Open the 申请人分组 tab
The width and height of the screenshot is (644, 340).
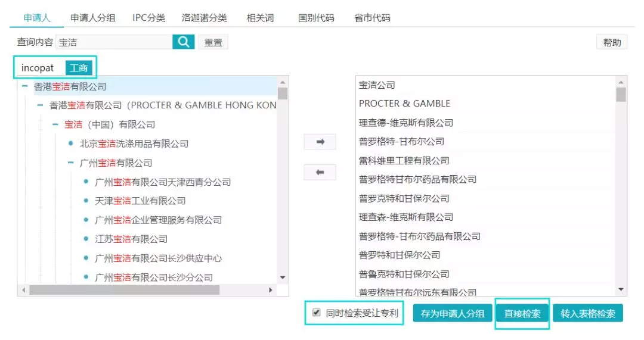coord(93,18)
